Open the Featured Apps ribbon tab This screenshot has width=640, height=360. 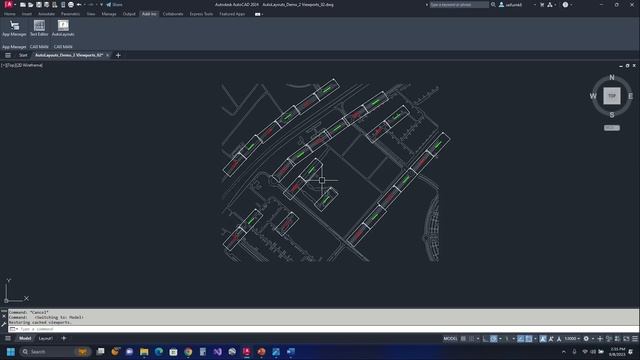point(232,14)
